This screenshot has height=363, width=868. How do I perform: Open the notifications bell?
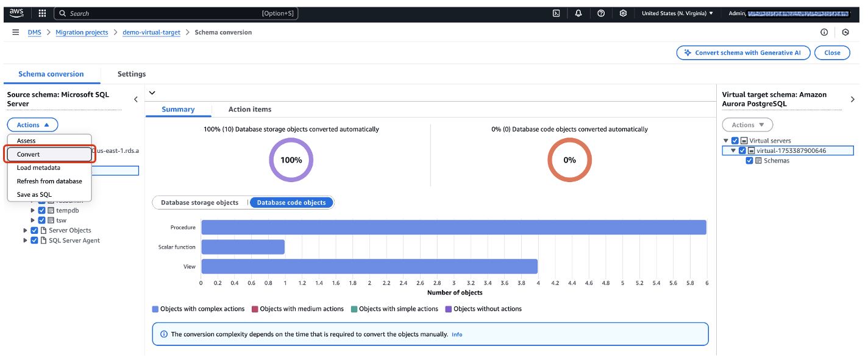pyautogui.click(x=578, y=13)
